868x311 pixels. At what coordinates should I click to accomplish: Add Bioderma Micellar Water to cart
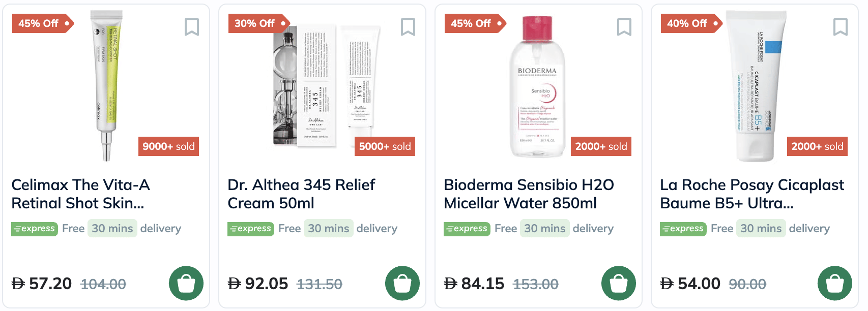point(619,283)
